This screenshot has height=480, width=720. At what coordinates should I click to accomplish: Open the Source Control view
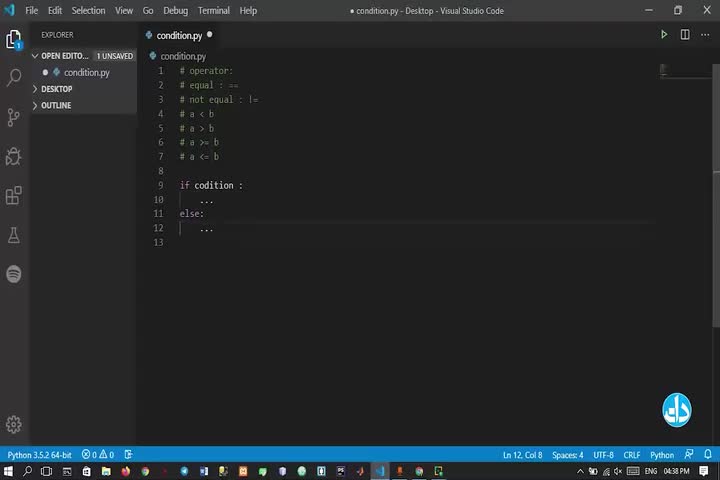[14, 117]
